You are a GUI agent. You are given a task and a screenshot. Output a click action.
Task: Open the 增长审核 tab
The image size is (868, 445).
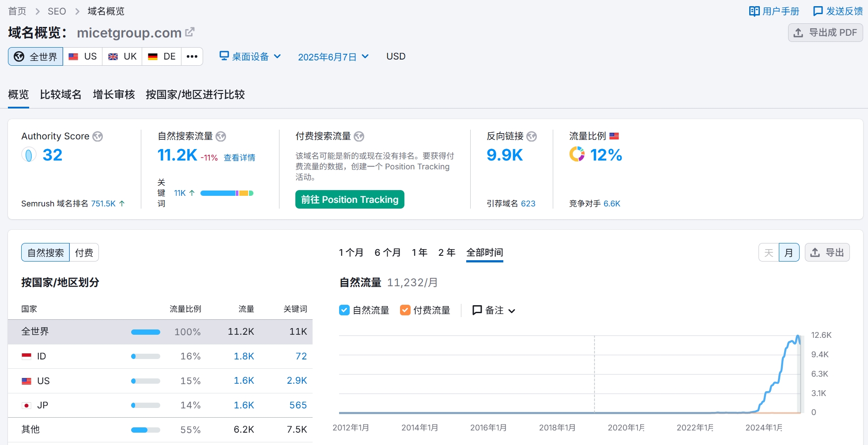pyautogui.click(x=114, y=94)
